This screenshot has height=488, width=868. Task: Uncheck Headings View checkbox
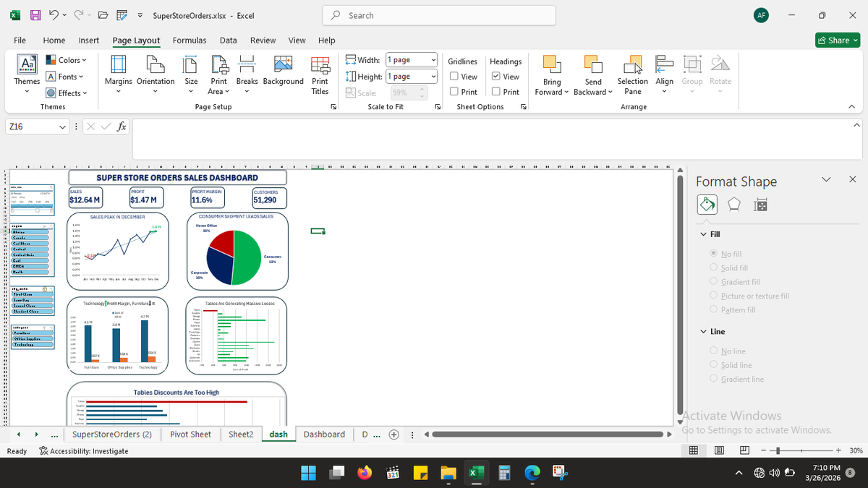click(496, 77)
